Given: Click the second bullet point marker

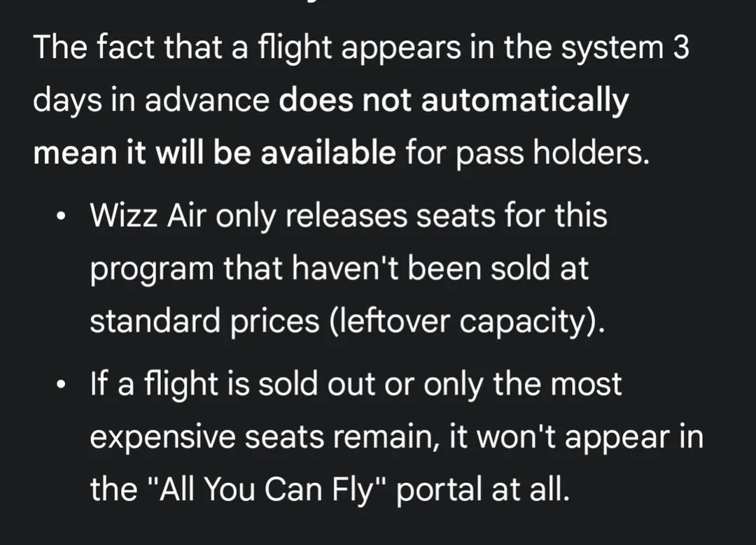Looking at the screenshot, I should point(62,385).
